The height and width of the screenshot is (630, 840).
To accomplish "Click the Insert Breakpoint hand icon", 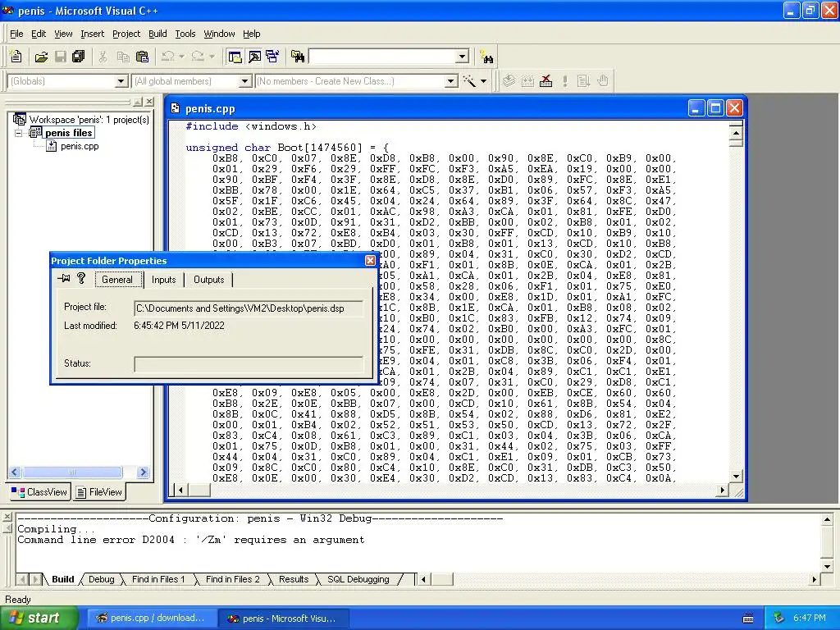I will 603,81.
